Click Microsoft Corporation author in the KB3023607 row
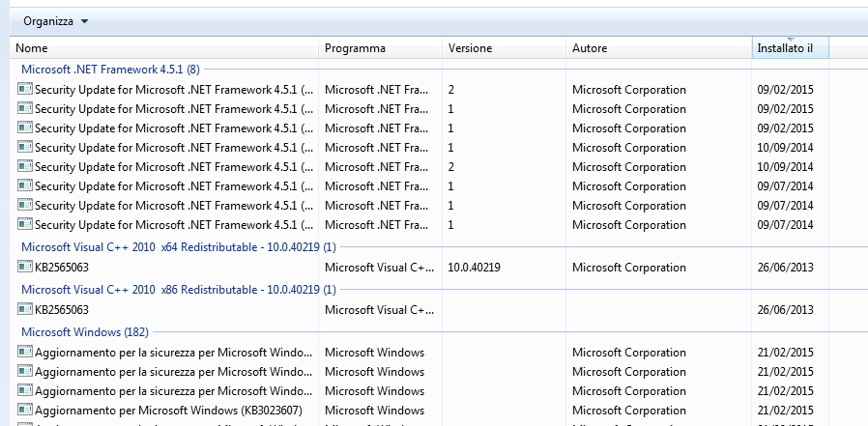Image resolution: width=868 pixels, height=426 pixels. coord(629,411)
